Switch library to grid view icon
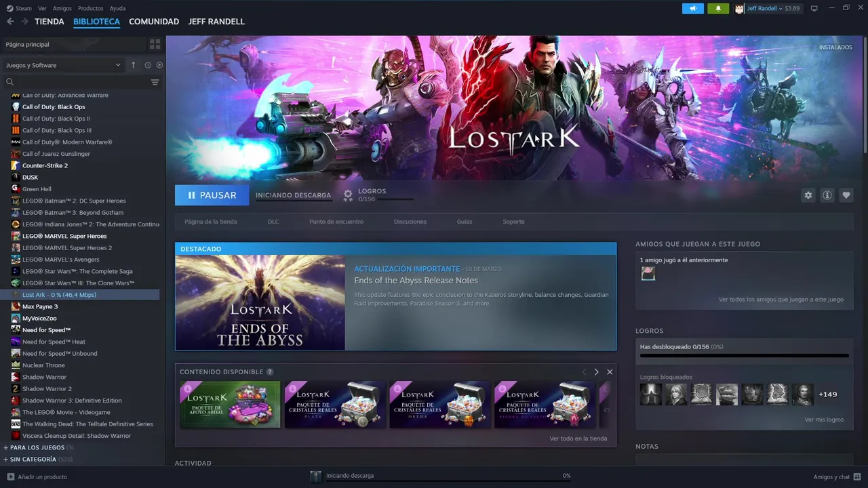Image resolution: width=868 pixels, height=488 pixels. (155, 44)
